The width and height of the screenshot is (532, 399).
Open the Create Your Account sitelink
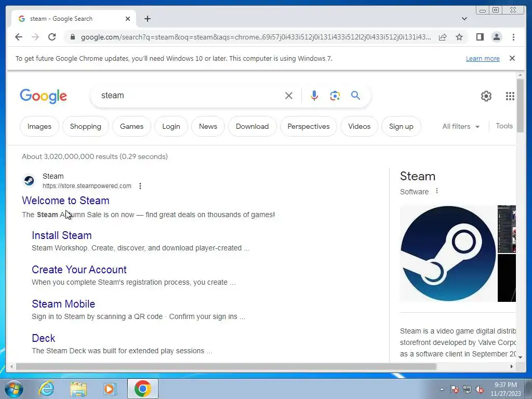(x=79, y=270)
